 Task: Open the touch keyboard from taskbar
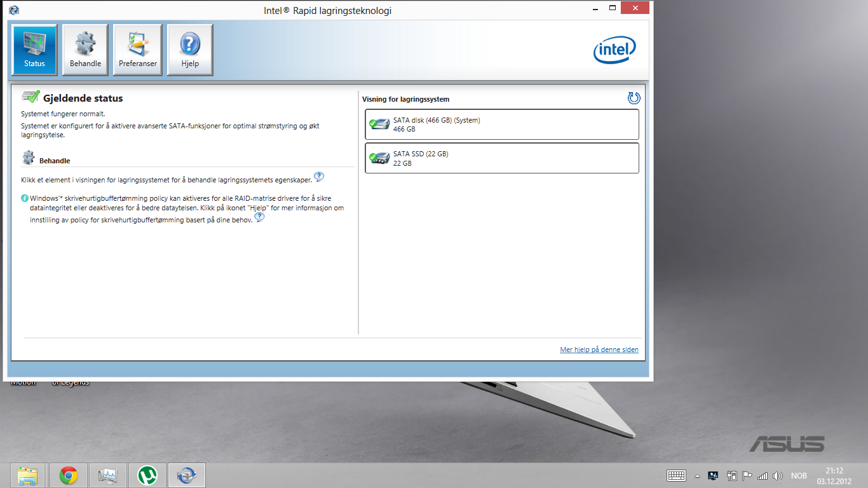676,475
